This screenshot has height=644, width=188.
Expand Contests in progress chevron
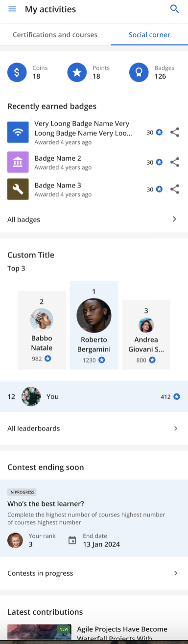(x=176, y=573)
